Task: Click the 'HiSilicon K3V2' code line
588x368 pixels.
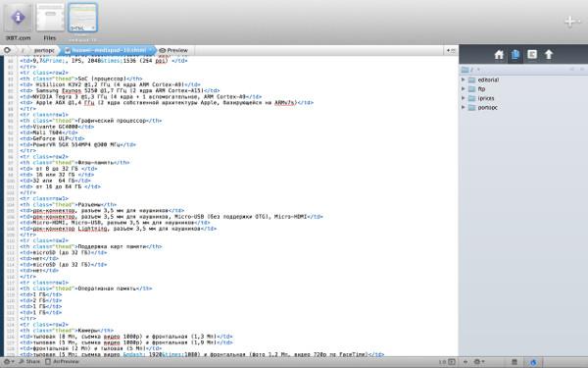Action: 110,84
